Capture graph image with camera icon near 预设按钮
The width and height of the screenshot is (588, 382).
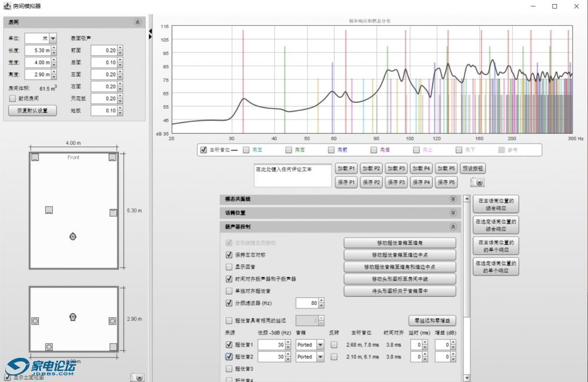477,182
